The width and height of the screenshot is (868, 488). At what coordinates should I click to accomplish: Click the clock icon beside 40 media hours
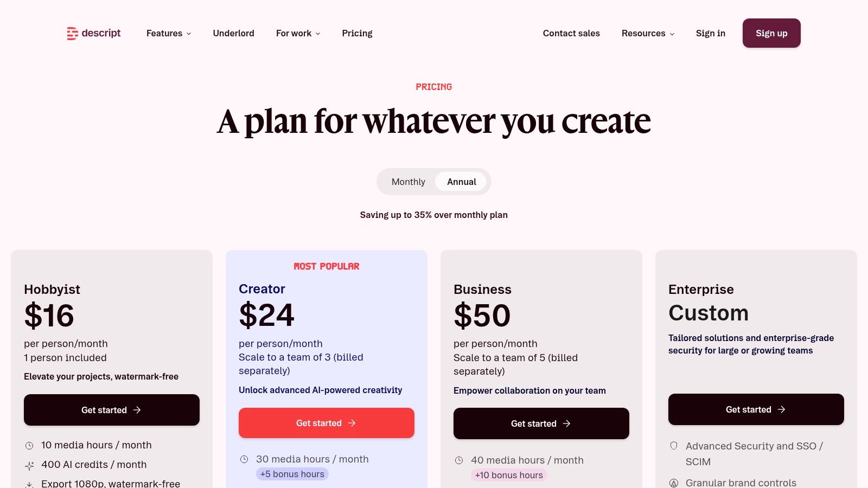[x=458, y=460]
